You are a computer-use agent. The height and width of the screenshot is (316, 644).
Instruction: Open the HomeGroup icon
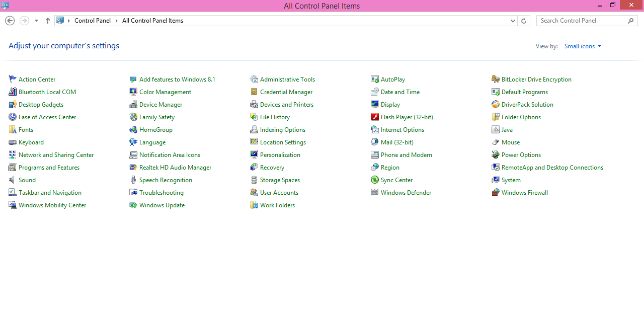pos(133,129)
